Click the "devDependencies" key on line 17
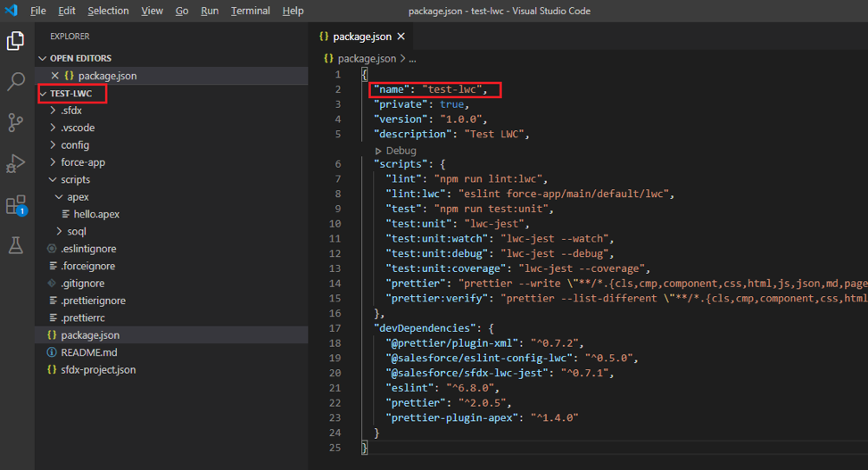The image size is (868, 470). point(425,327)
